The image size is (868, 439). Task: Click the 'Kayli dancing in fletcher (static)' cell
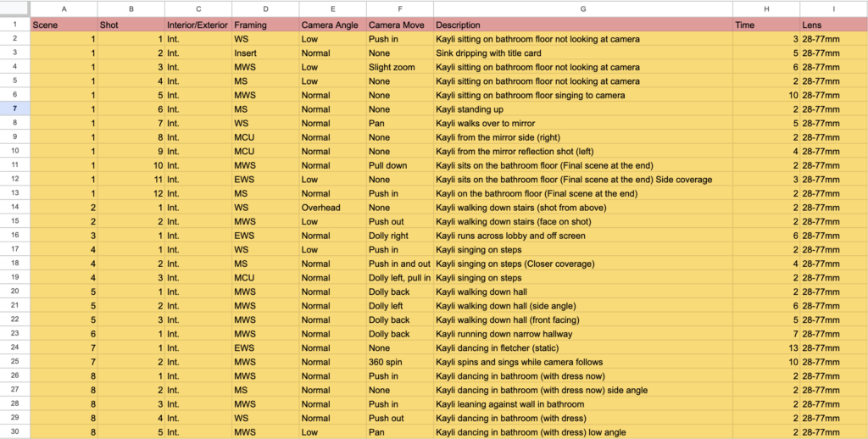pyautogui.click(x=583, y=347)
